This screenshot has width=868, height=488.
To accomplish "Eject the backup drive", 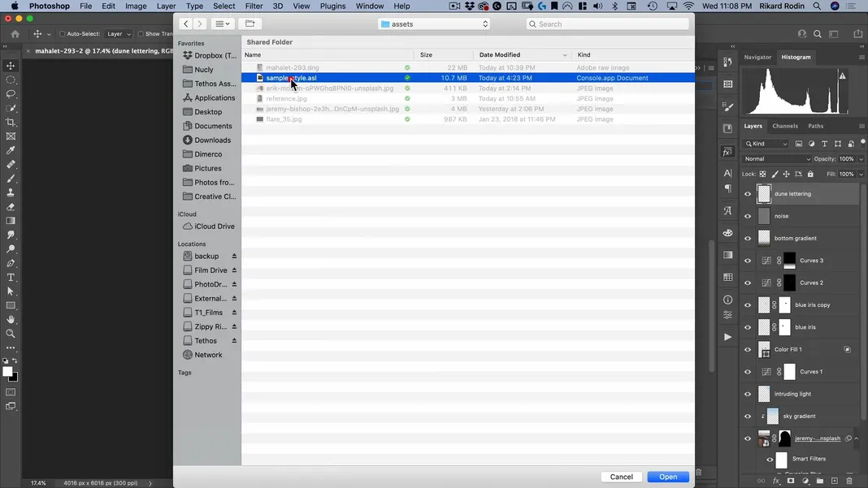I will coord(234,256).
